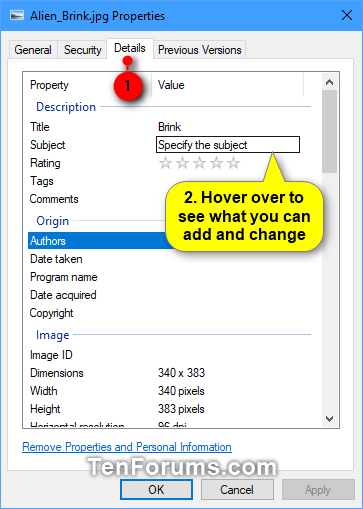
Task: Select the Rating property label
Action: pyautogui.click(x=45, y=163)
